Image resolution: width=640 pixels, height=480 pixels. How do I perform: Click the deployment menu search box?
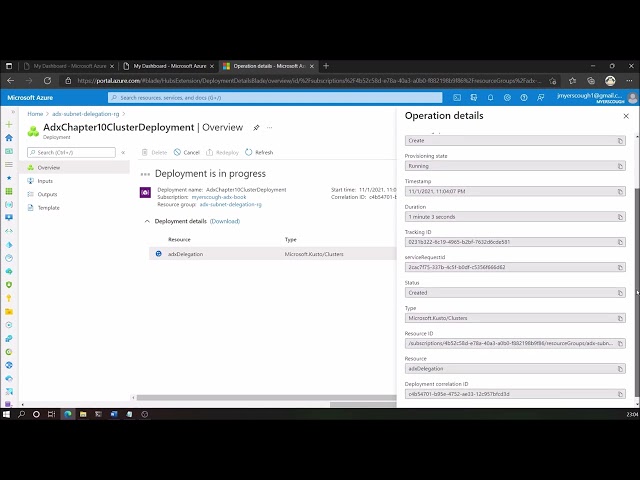(x=71, y=152)
